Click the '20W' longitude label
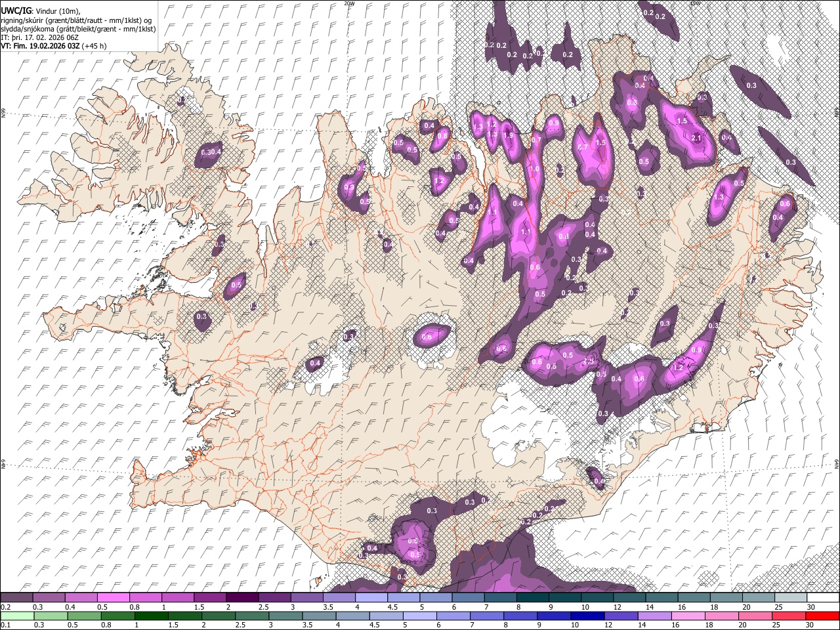Screen dimensions: 840x630 tap(348, 3)
